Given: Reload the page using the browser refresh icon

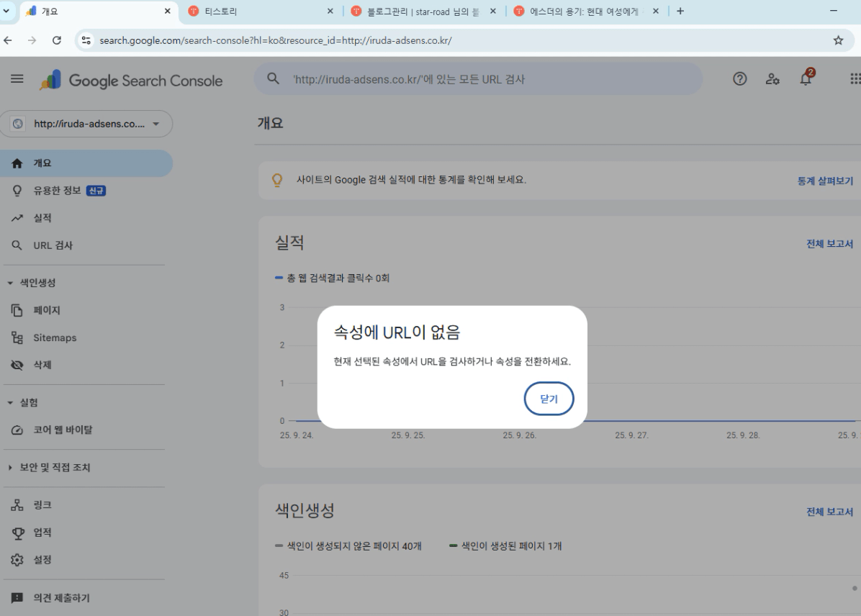Looking at the screenshot, I should coord(57,40).
